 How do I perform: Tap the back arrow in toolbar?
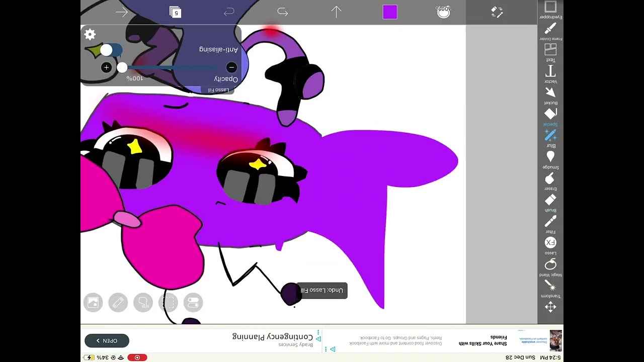click(122, 13)
